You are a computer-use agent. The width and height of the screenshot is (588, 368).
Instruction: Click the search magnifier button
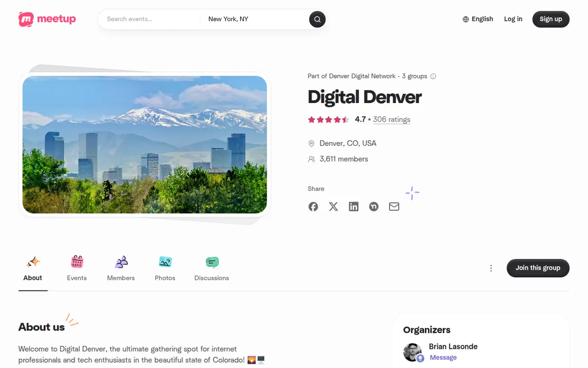point(317,19)
